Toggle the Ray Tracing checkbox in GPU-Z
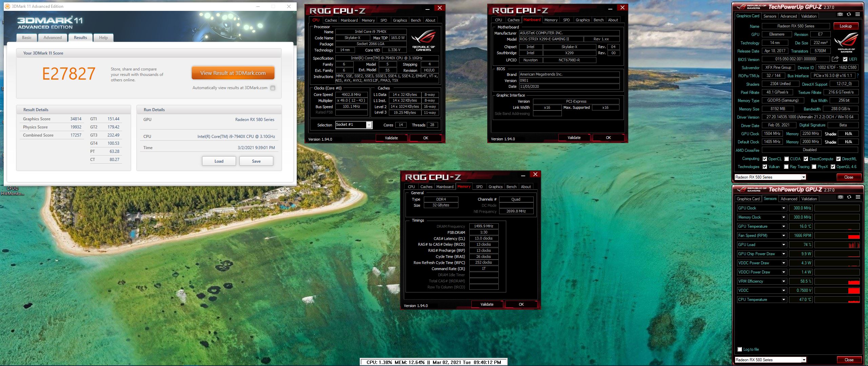This screenshot has height=366, width=868. coord(786,167)
